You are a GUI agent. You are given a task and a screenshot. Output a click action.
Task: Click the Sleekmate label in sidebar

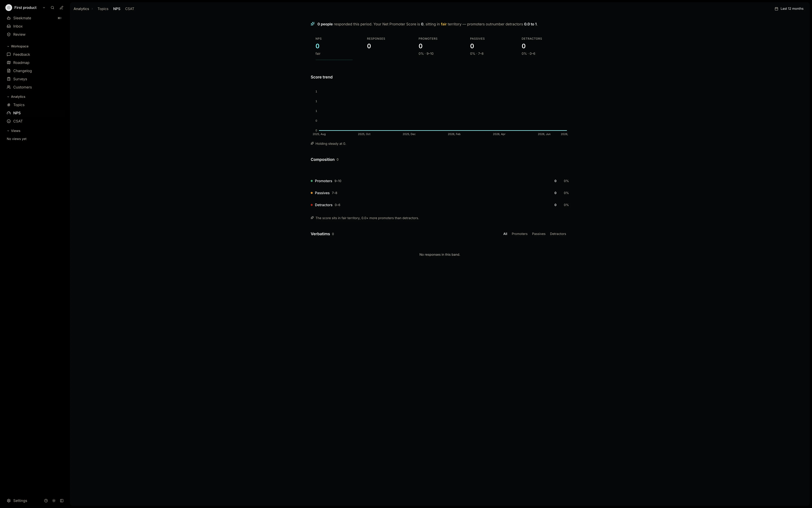point(22,18)
